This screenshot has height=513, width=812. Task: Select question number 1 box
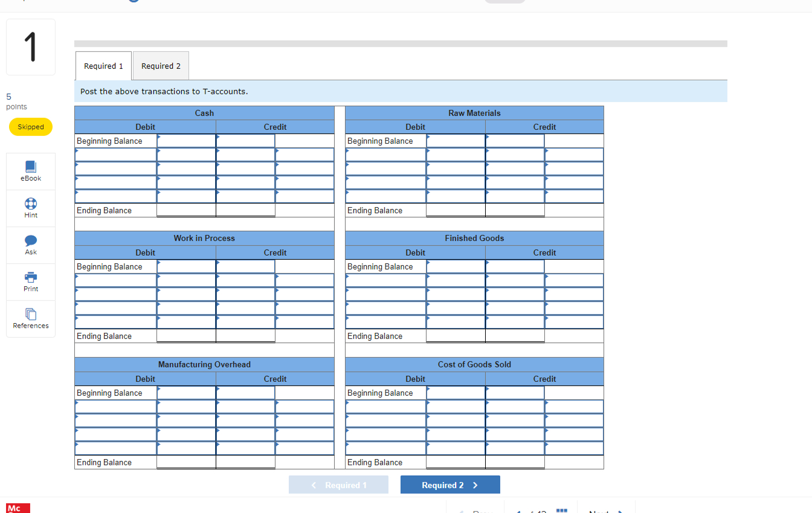[31, 47]
